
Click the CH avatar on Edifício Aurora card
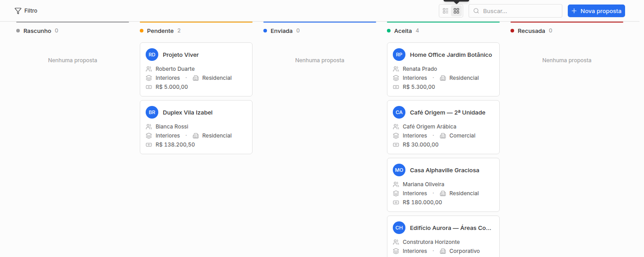coord(399,228)
